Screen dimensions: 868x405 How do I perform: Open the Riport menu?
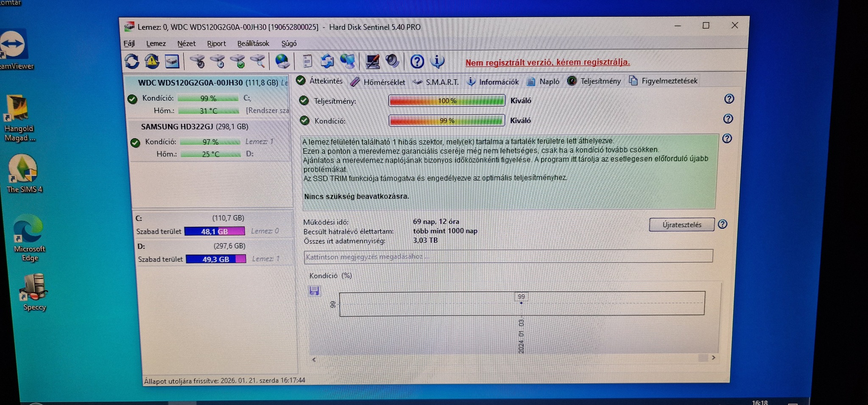pos(216,44)
